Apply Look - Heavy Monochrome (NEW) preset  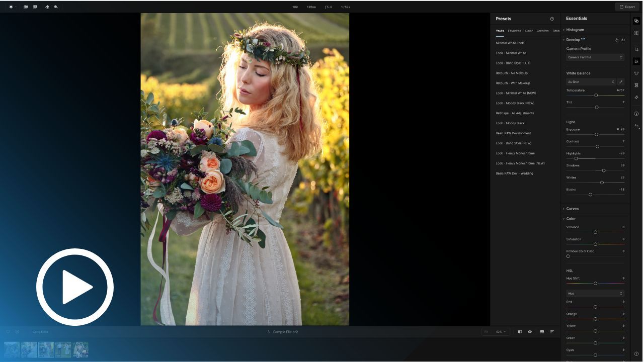click(520, 163)
